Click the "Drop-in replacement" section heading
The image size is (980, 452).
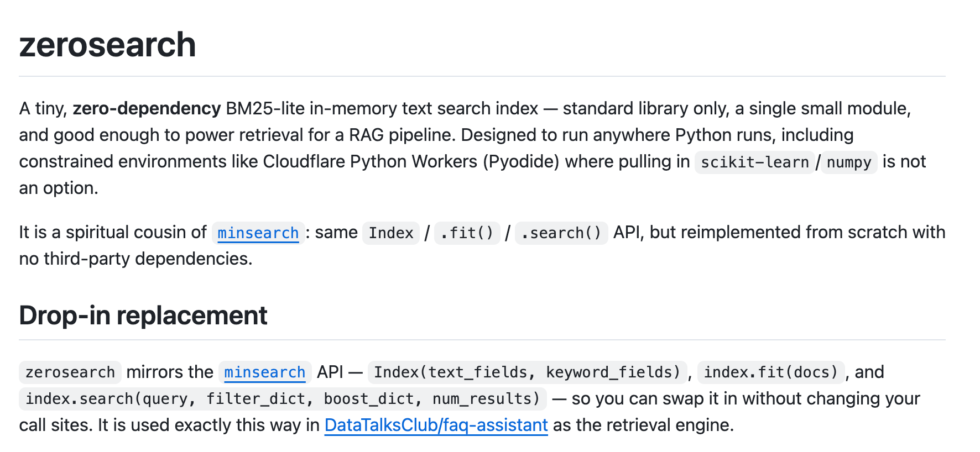(x=143, y=316)
